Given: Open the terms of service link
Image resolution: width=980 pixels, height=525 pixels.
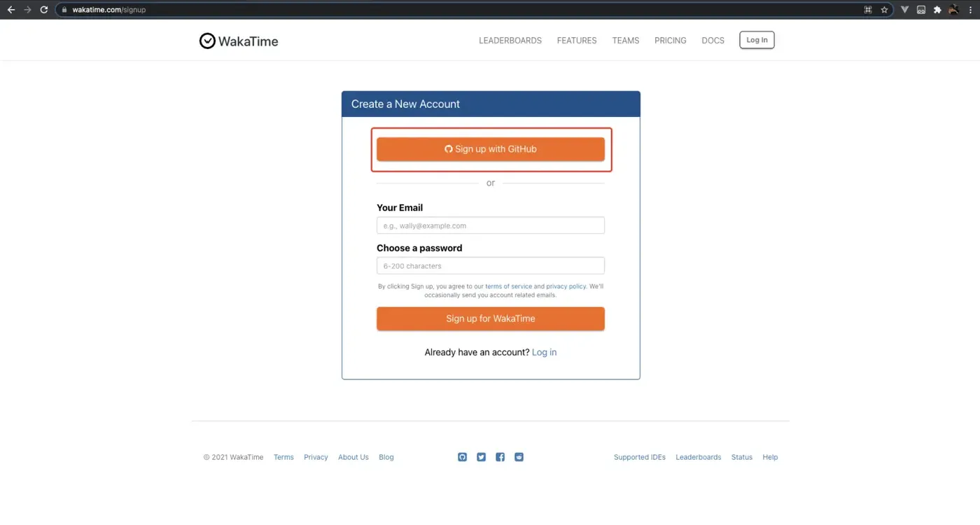Looking at the screenshot, I should (x=508, y=286).
